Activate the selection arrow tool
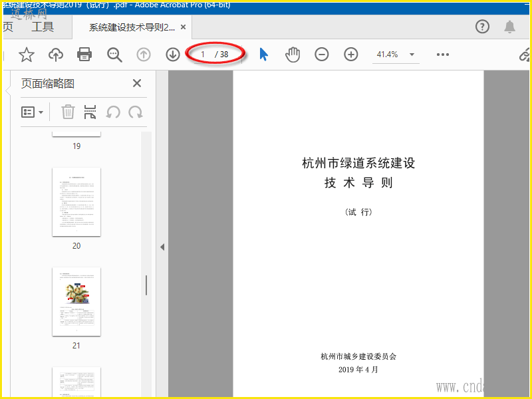The image size is (532, 399). coord(263,55)
